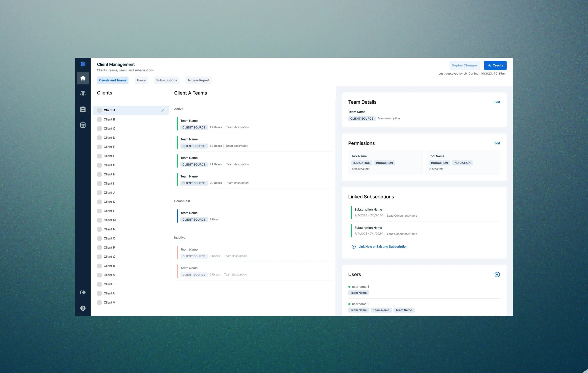This screenshot has width=588, height=373.
Task: Check the Client B checkbox
Action: [99, 120]
